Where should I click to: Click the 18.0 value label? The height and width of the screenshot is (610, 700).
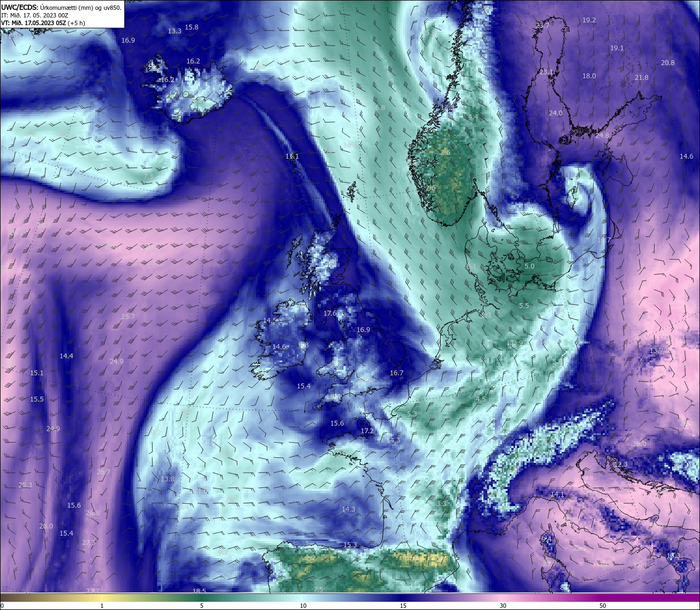click(x=589, y=76)
